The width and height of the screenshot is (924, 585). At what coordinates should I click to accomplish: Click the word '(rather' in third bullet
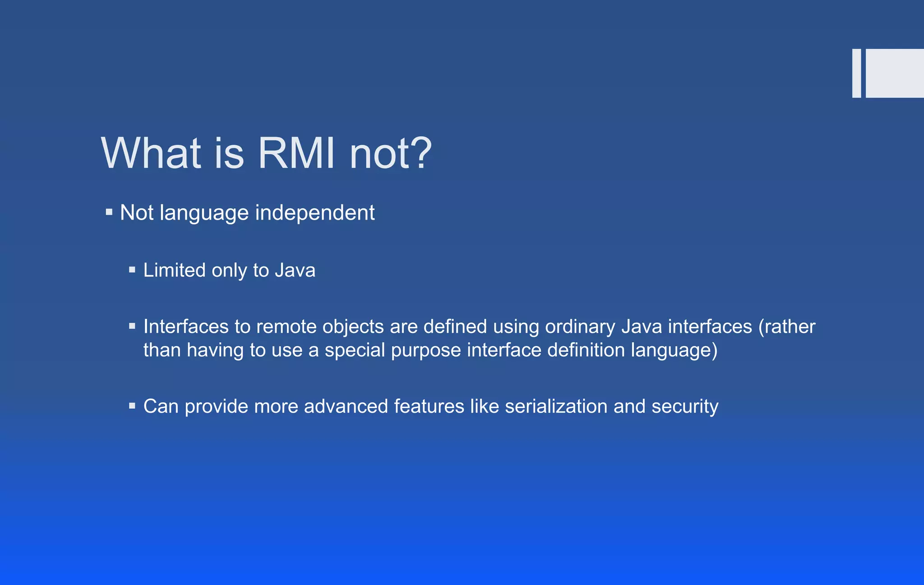tap(786, 327)
